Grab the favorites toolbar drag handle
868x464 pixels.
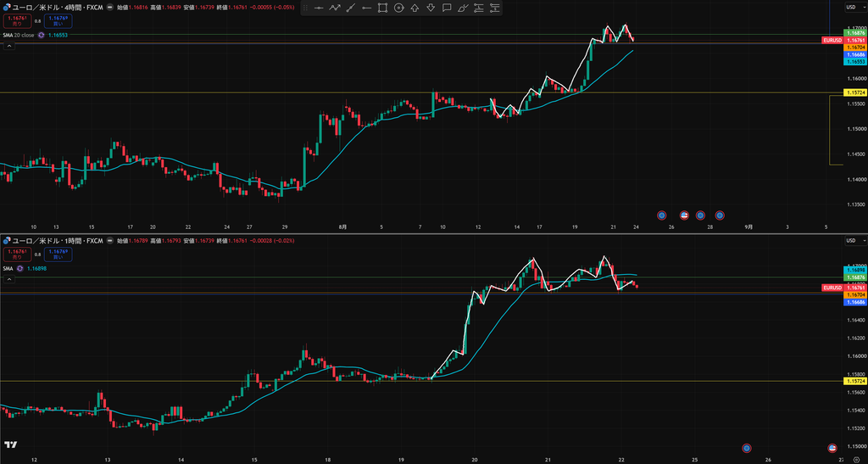tap(305, 8)
